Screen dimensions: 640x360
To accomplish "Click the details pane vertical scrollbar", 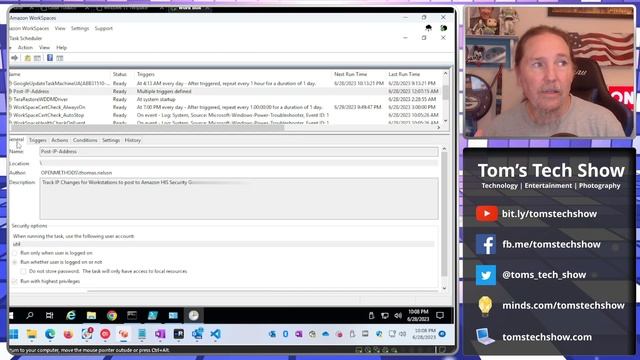I will tap(444, 214).
